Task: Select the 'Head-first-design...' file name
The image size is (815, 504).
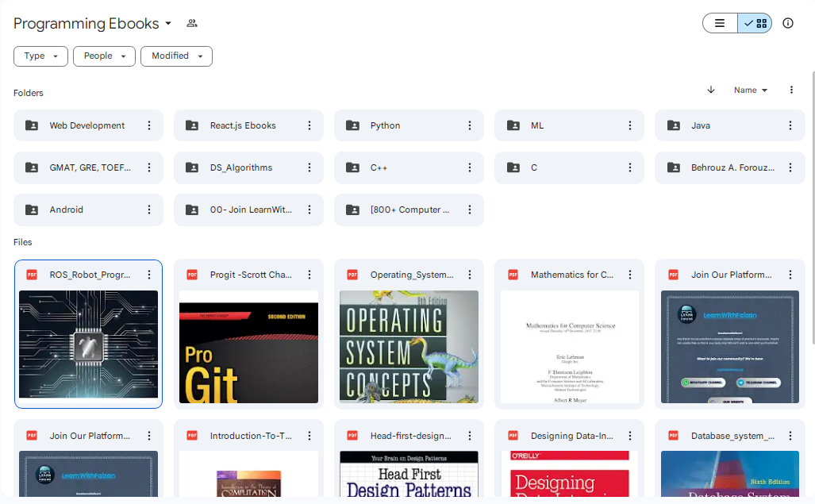Action: click(410, 436)
